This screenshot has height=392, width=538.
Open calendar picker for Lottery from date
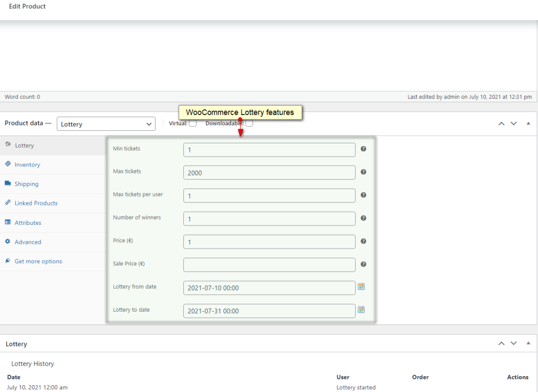coord(361,286)
